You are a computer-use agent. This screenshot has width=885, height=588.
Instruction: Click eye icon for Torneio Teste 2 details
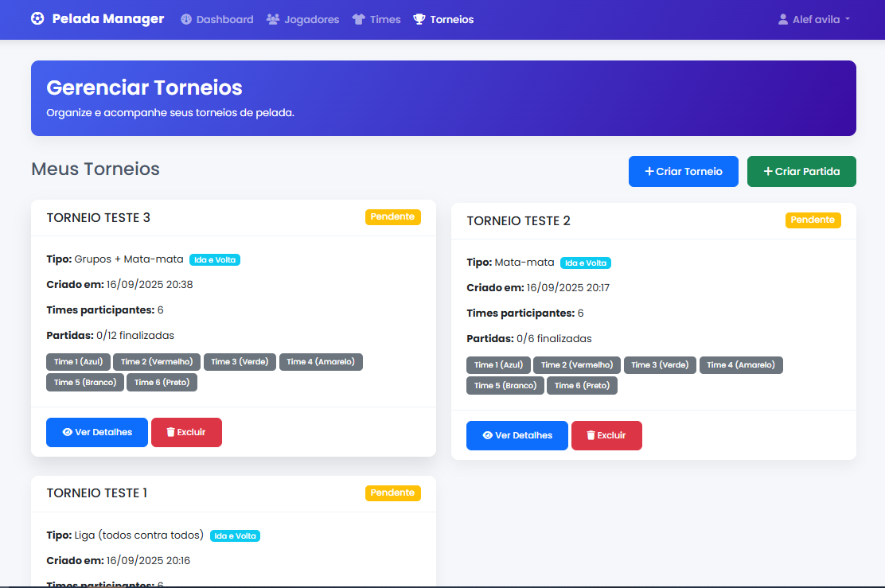point(487,436)
